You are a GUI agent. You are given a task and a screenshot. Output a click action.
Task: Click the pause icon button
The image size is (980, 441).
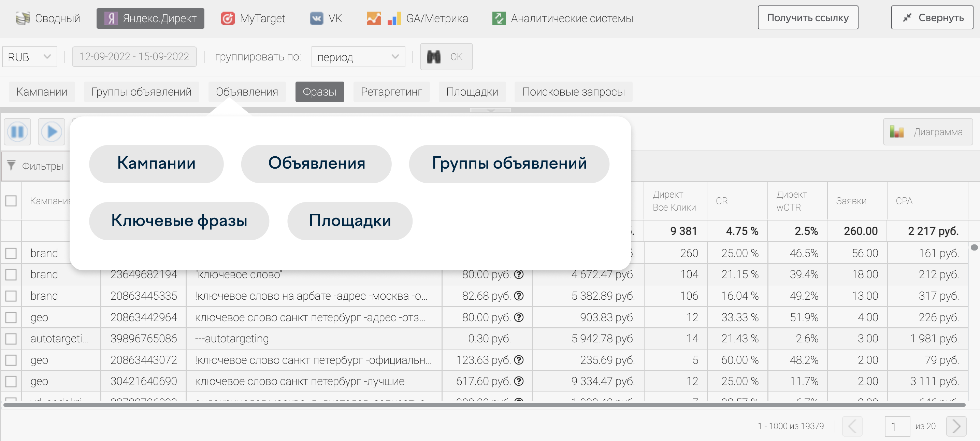[x=17, y=132]
